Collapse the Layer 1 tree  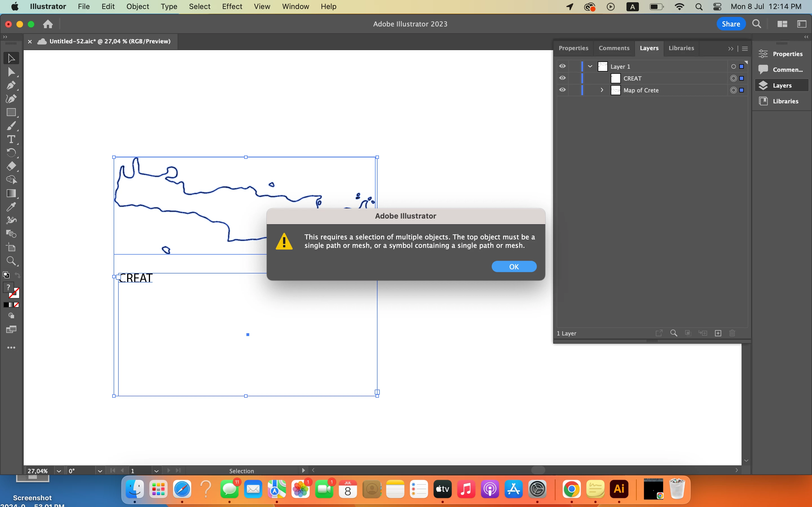tap(590, 66)
